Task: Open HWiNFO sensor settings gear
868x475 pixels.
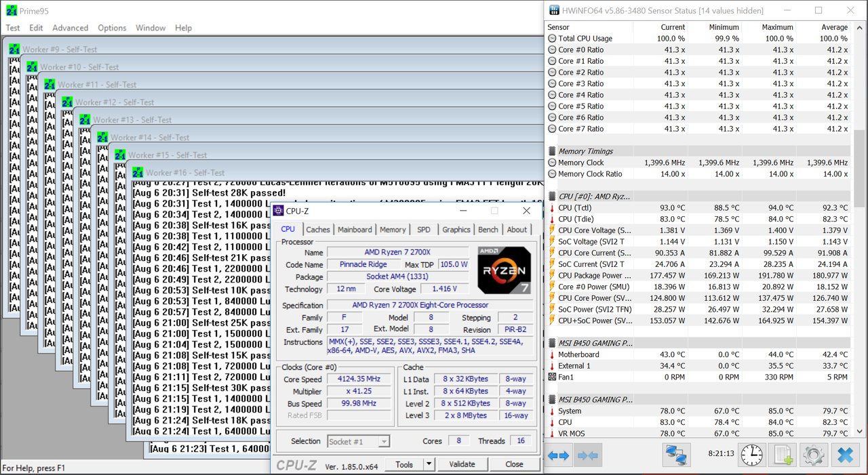Action: (x=814, y=455)
